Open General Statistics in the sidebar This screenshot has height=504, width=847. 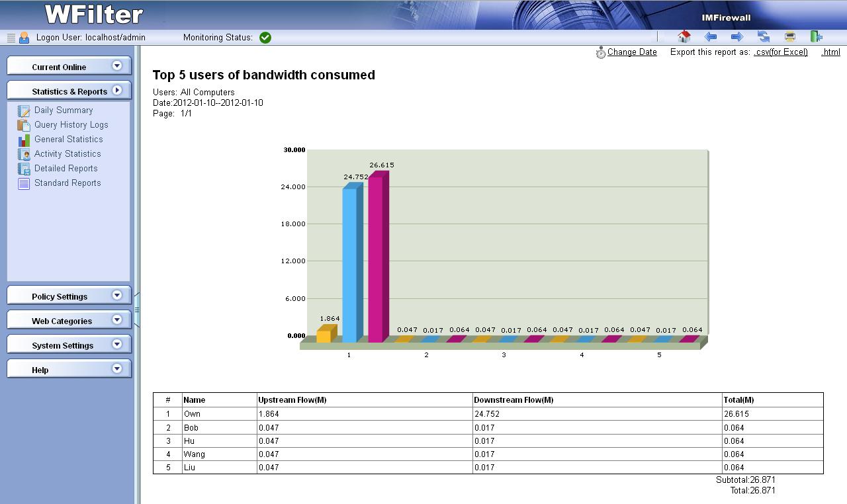point(68,140)
